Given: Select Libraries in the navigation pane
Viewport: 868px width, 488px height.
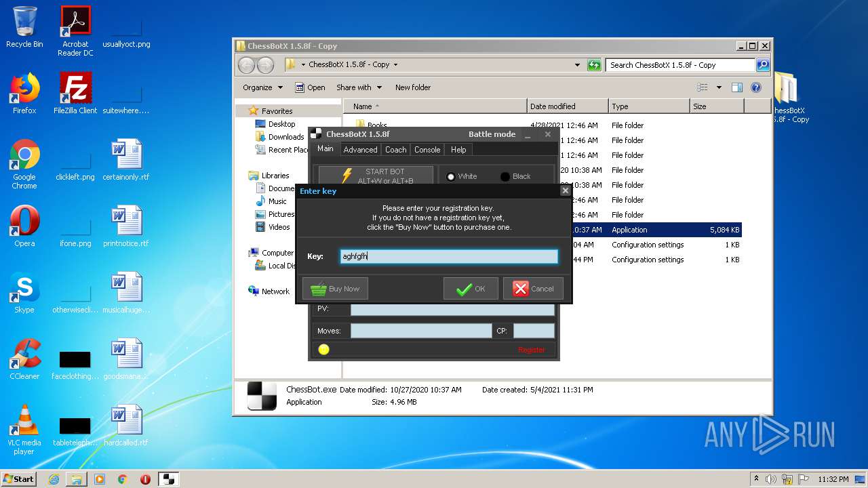Looking at the screenshot, I should pos(275,176).
